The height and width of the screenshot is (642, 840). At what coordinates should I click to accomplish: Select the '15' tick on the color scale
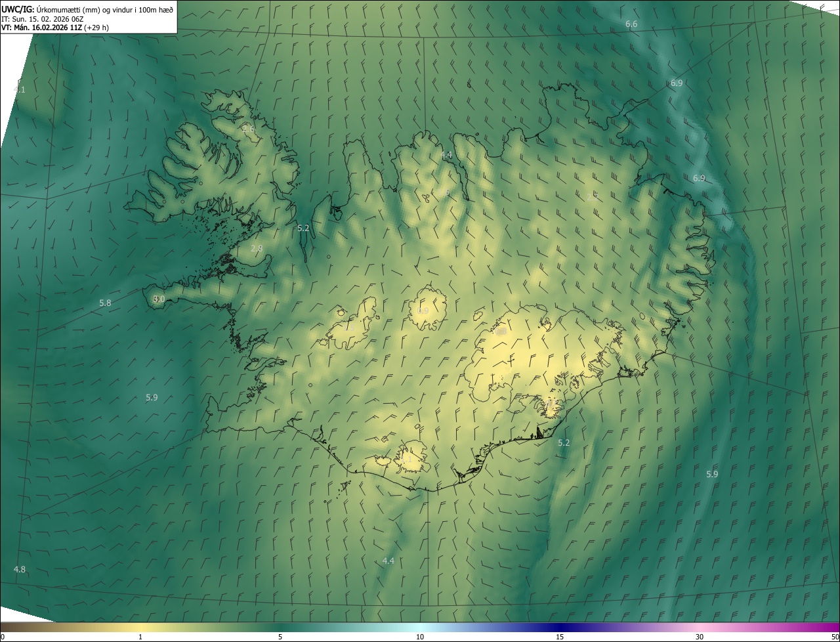(x=560, y=637)
